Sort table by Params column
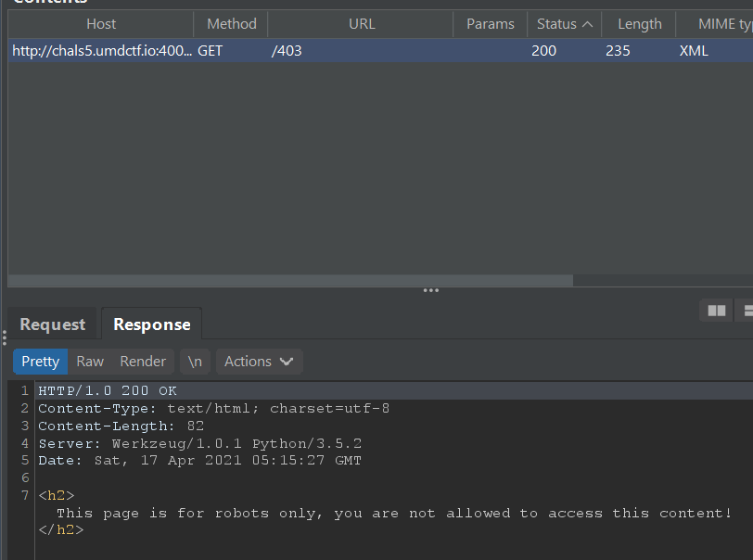The image size is (753, 560). (491, 24)
